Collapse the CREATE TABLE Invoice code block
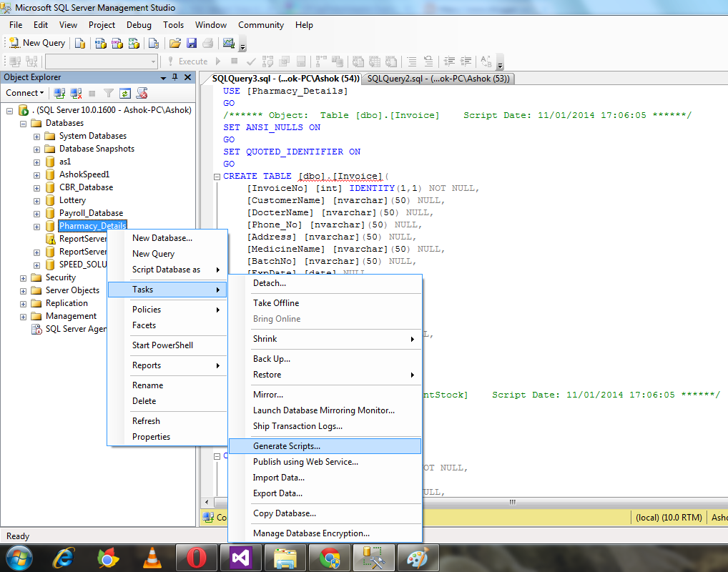The height and width of the screenshot is (572, 728). 217,177
